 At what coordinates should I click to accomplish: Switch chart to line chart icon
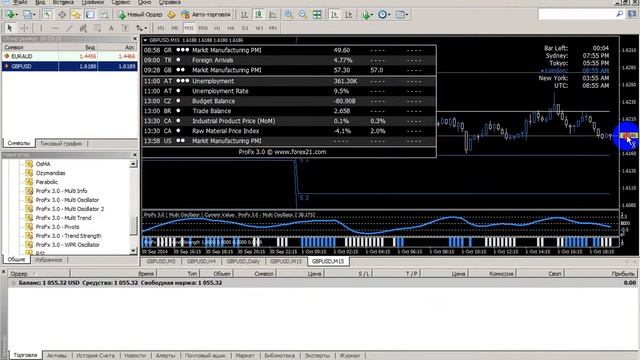272,15
